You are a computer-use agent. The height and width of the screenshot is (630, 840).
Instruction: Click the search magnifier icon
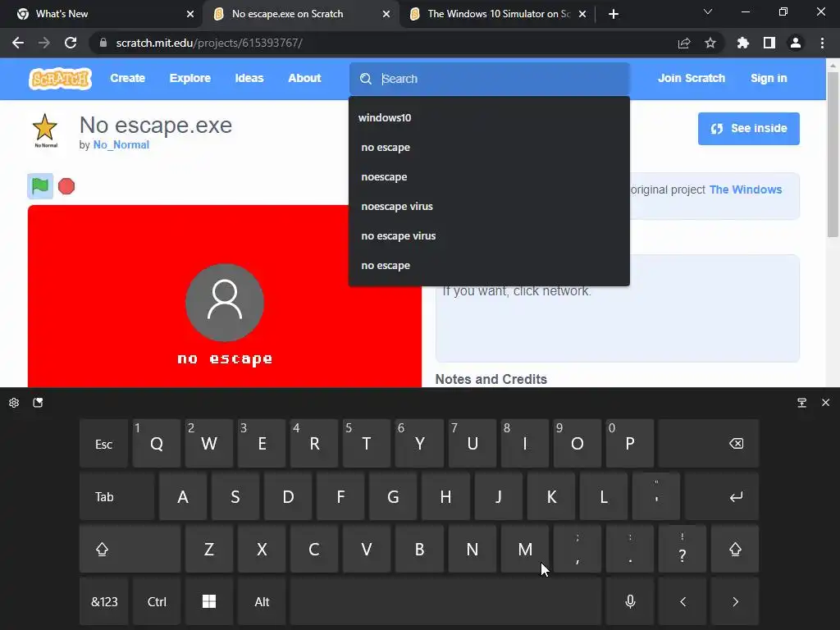[366, 79]
